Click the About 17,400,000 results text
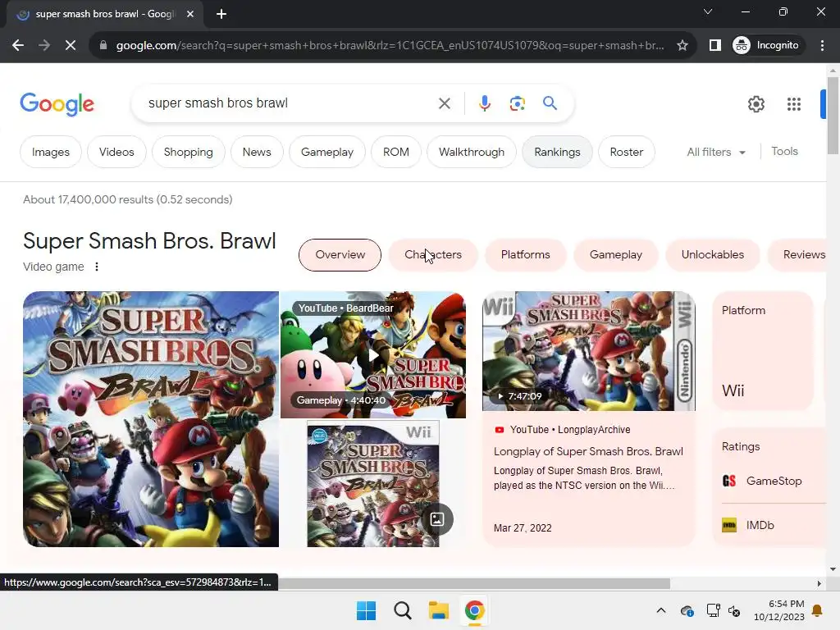 tap(127, 200)
